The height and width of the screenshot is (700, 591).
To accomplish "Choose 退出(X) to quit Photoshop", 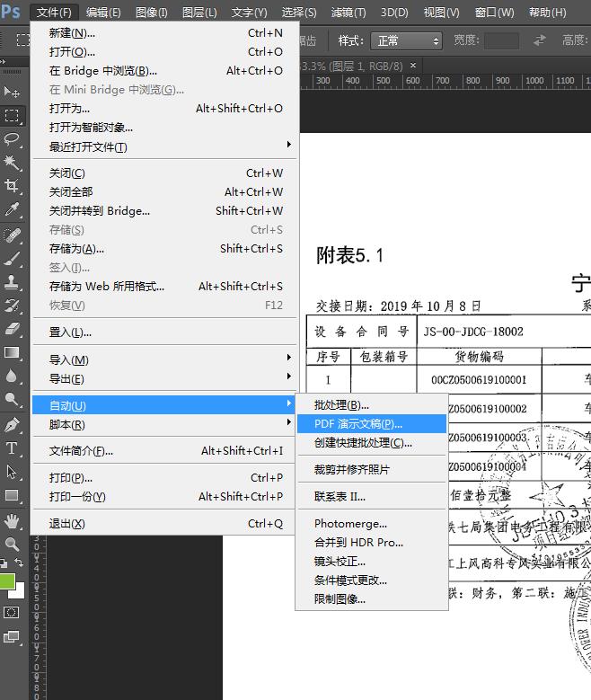I will pyautogui.click(x=163, y=523).
